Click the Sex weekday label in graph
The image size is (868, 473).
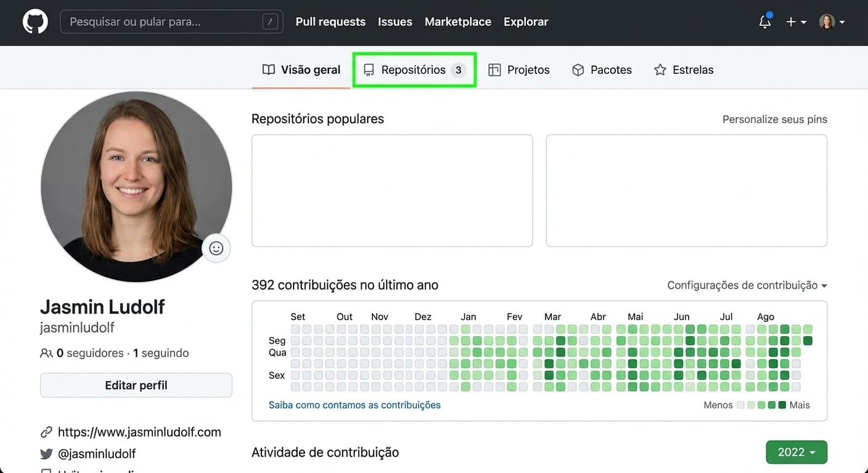(x=277, y=375)
